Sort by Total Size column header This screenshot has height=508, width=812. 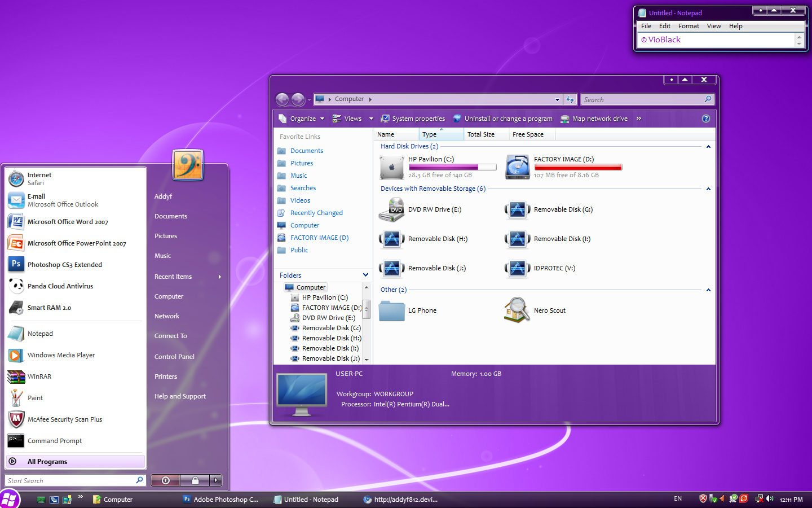pyautogui.click(x=486, y=134)
